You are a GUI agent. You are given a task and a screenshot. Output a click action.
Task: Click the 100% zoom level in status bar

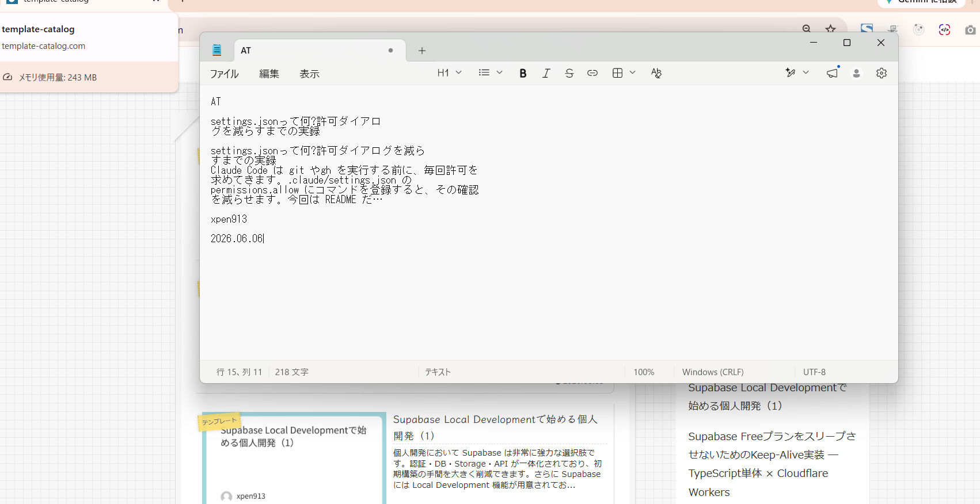coord(644,372)
